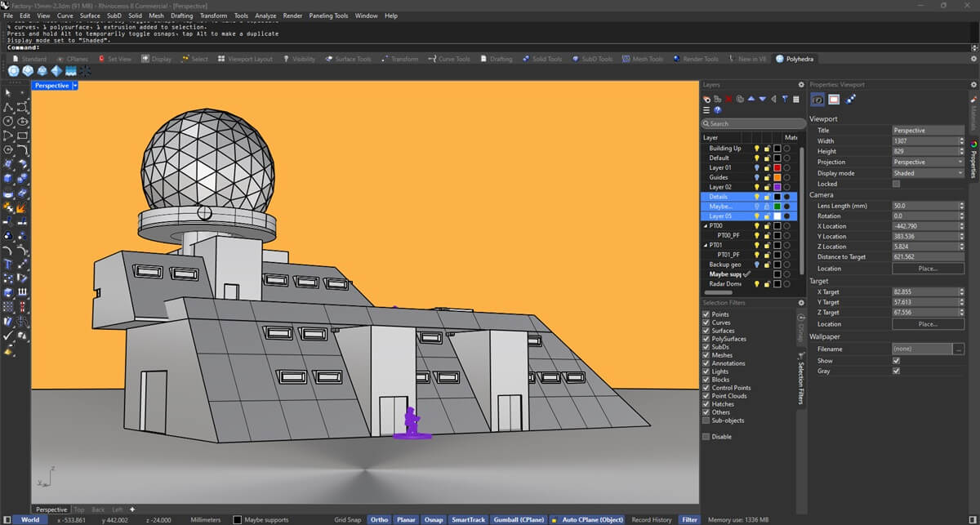Uncheck the Curves selection filter

[706, 323]
